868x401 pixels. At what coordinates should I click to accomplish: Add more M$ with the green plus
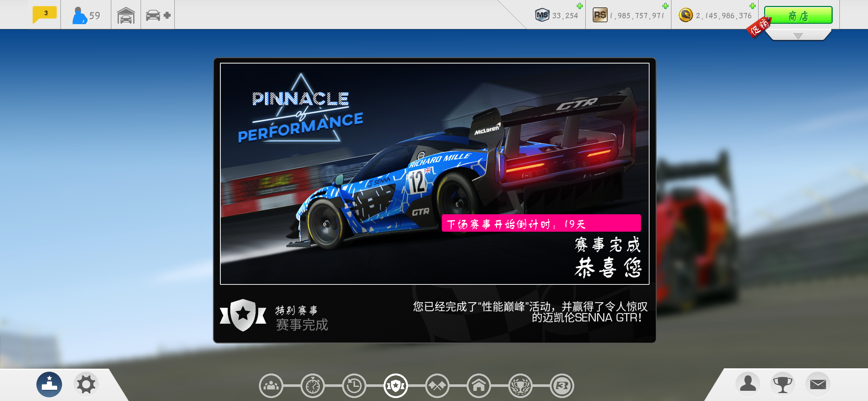pos(580,6)
